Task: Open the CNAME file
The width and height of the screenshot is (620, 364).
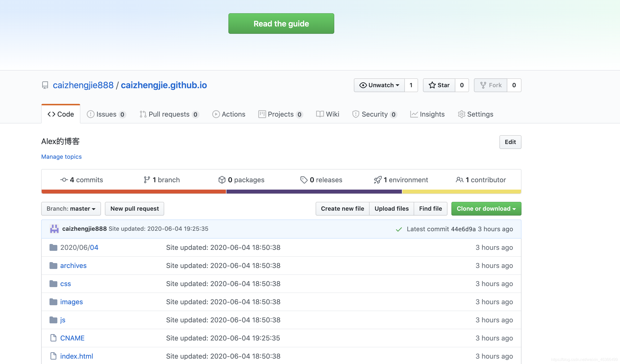Action: pyautogui.click(x=72, y=338)
